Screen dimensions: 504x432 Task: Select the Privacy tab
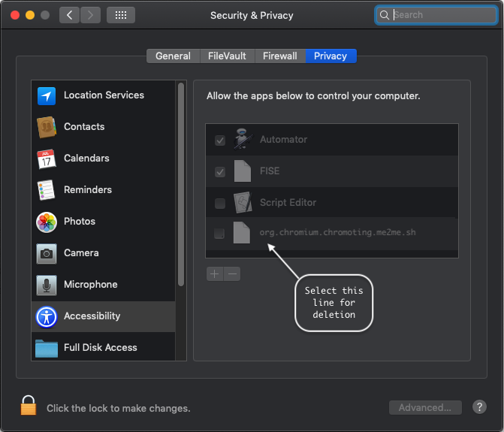330,56
